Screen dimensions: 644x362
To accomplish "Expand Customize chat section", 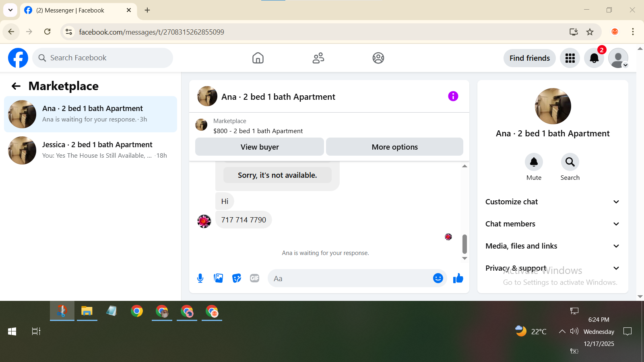I will (x=553, y=202).
